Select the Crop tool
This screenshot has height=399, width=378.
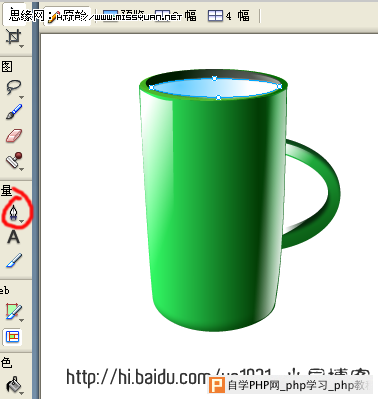pos(13,37)
